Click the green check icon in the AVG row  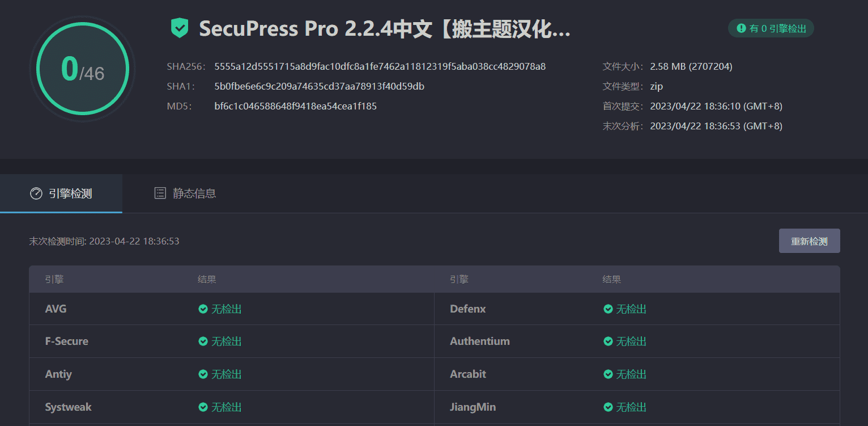[x=203, y=309]
